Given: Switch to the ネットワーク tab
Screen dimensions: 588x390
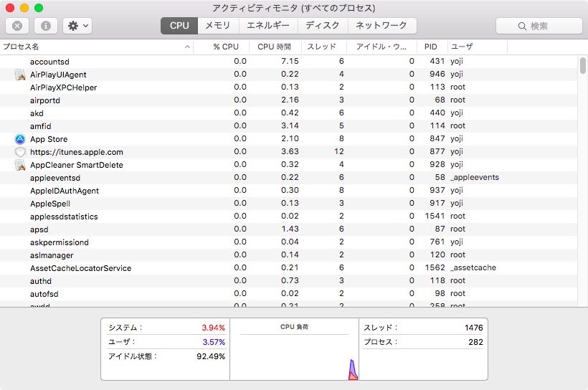Looking at the screenshot, I should (381, 26).
